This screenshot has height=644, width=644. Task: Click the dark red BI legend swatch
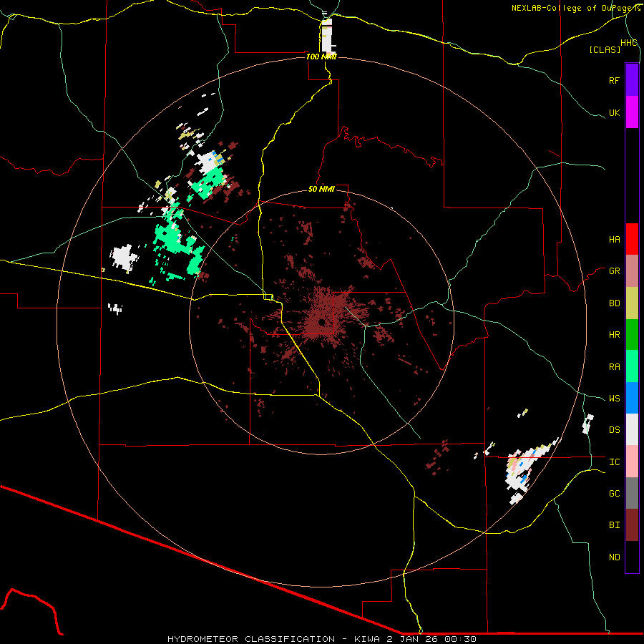point(632,525)
